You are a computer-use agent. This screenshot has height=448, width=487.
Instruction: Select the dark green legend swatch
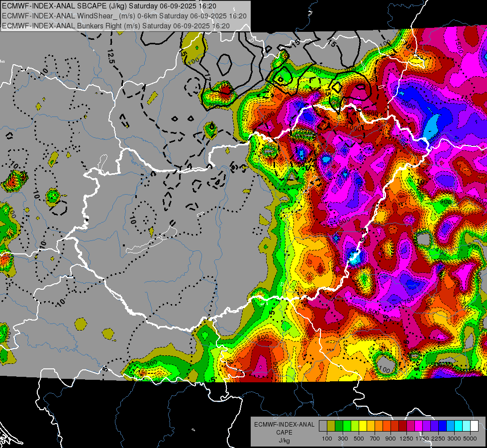click(x=339, y=426)
